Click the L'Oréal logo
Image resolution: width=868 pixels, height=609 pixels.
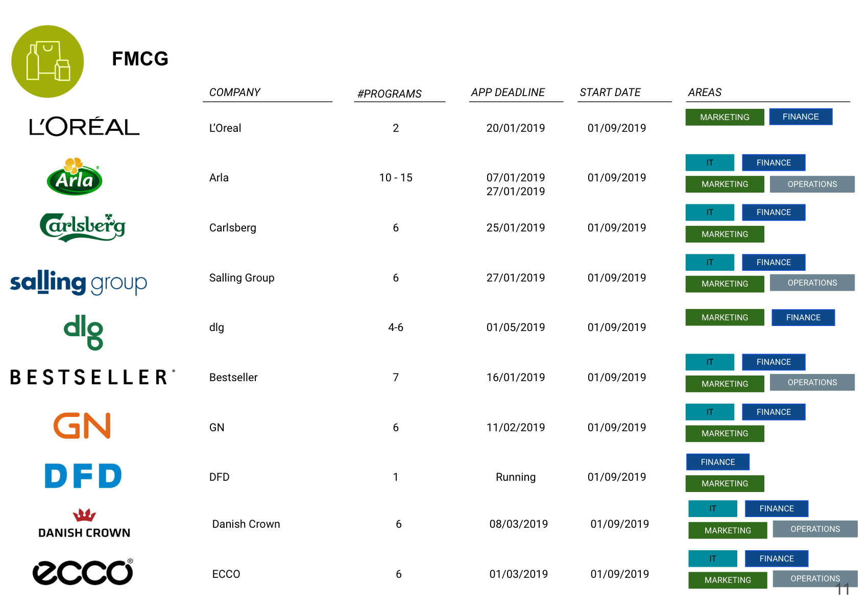pos(84,126)
